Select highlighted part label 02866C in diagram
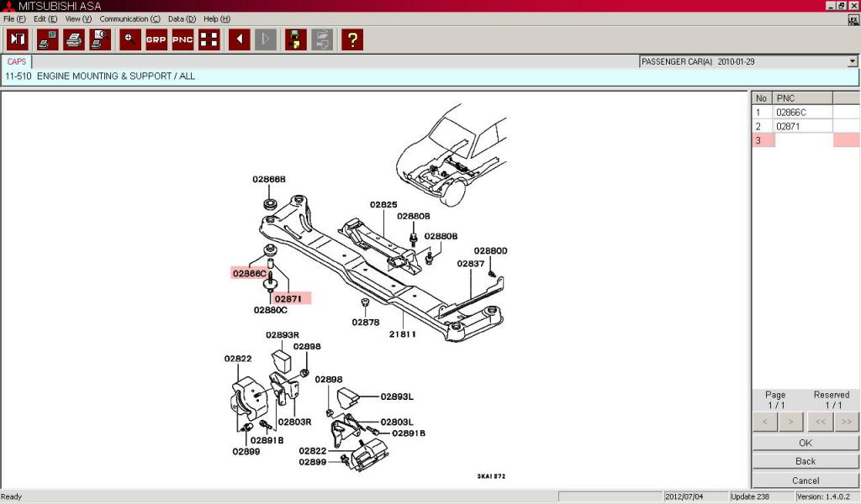 [250, 273]
